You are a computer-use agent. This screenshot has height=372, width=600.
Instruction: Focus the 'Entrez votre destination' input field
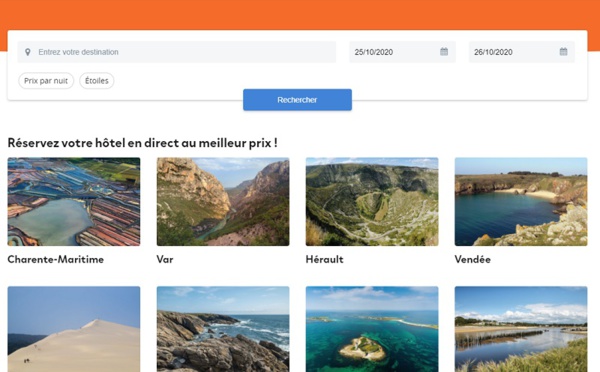pyautogui.click(x=177, y=52)
